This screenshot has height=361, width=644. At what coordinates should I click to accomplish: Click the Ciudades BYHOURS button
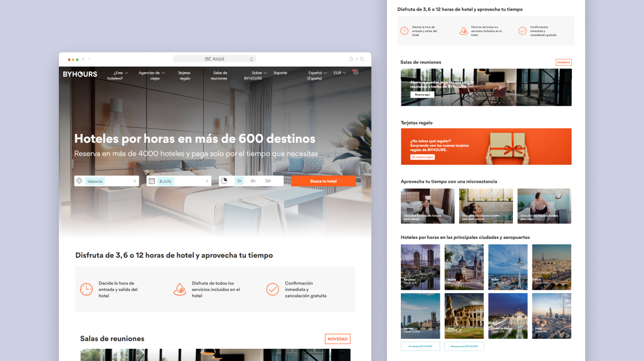point(420,346)
